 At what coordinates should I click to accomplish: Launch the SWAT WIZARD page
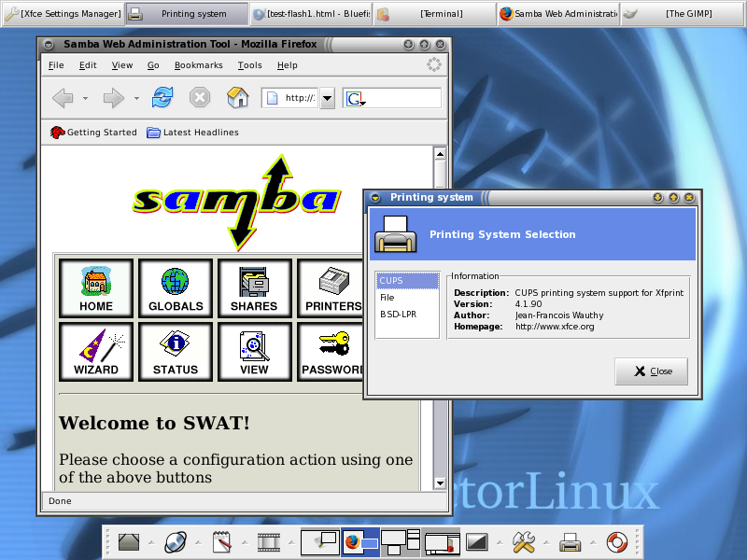coord(96,352)
